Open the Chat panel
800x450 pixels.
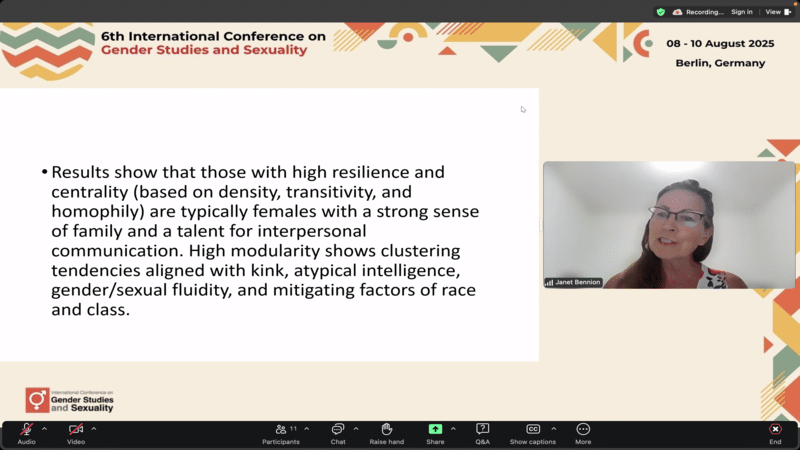338,429
